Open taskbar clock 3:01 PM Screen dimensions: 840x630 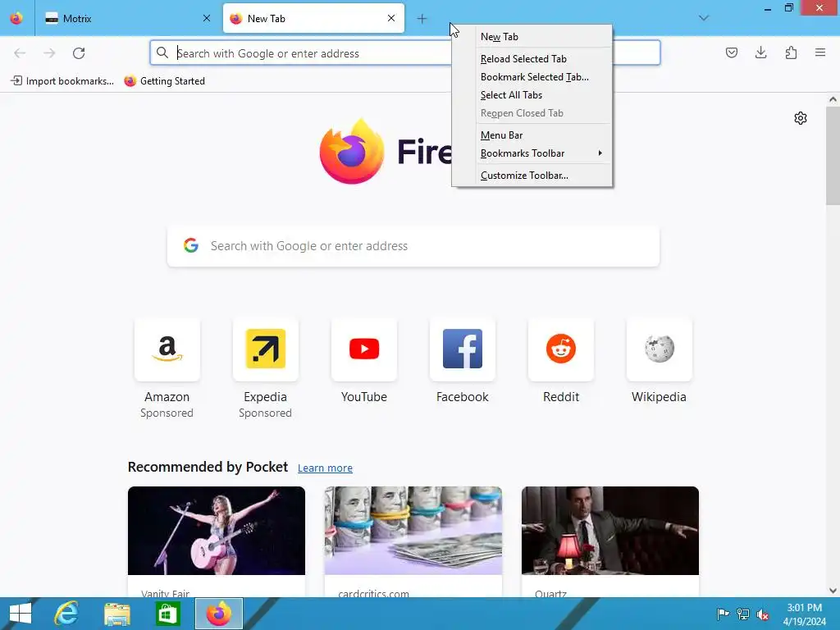(804, 614)
